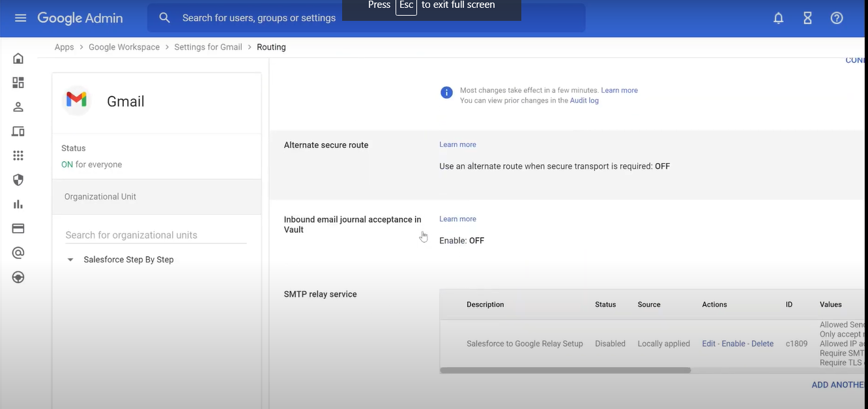
Task: Click the Inbound email journal acceptance heading
Action: [353, 224]
